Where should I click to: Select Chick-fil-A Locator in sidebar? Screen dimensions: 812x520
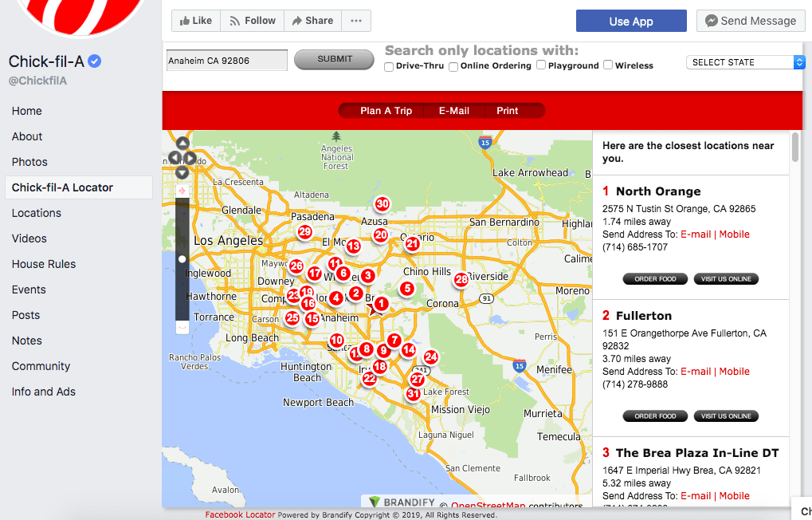click(79, 187)
